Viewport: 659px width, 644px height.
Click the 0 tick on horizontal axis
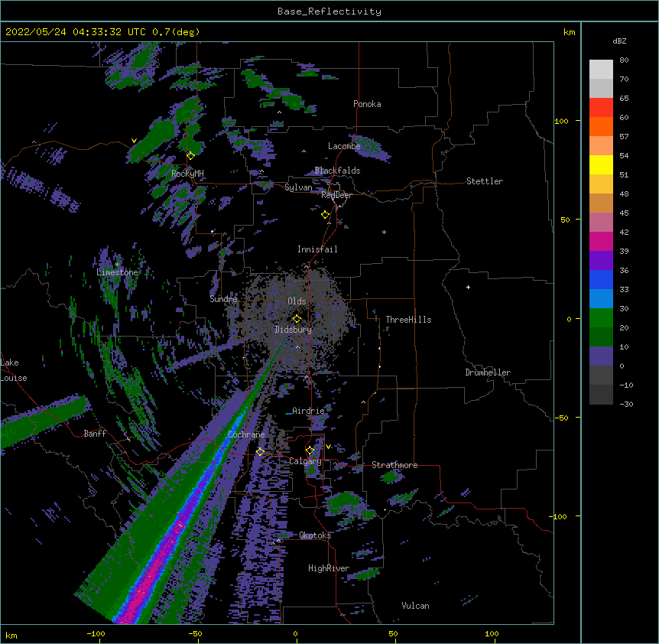click(x=295, y=633)
